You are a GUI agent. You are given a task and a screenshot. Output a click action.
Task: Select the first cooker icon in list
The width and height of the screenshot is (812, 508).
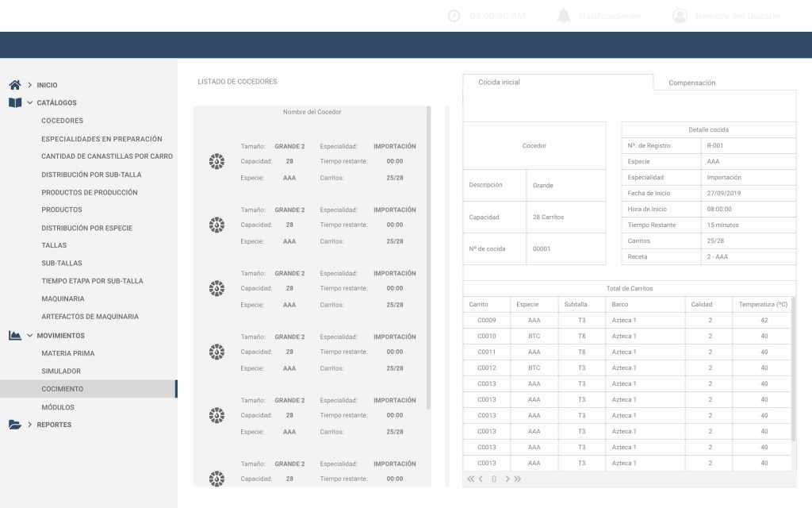click(216, 162)
